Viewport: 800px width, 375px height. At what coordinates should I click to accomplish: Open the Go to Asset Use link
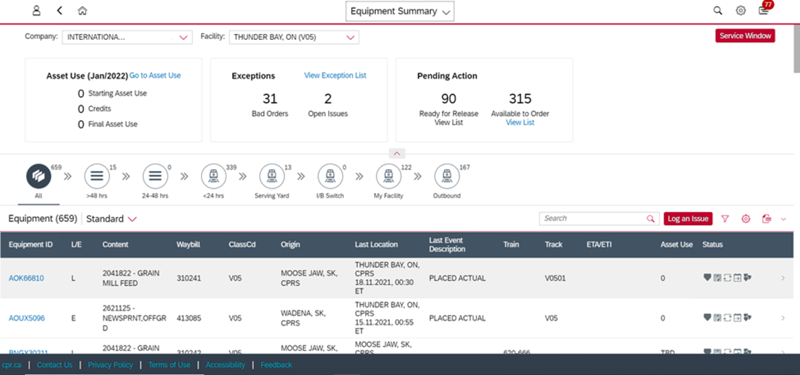pyautogui.click(x=155, y=76)
